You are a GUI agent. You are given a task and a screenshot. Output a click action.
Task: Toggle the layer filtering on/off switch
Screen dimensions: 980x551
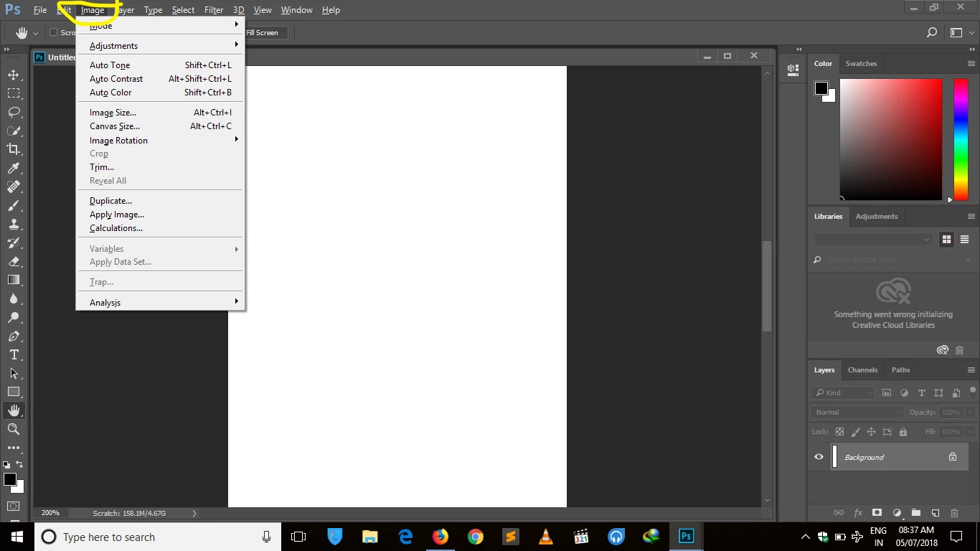tap(973, 391)
